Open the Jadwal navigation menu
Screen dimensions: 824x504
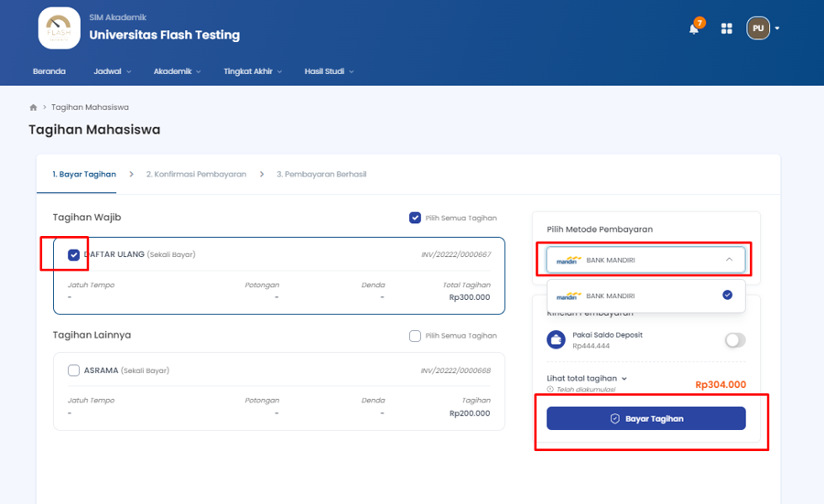112,71
